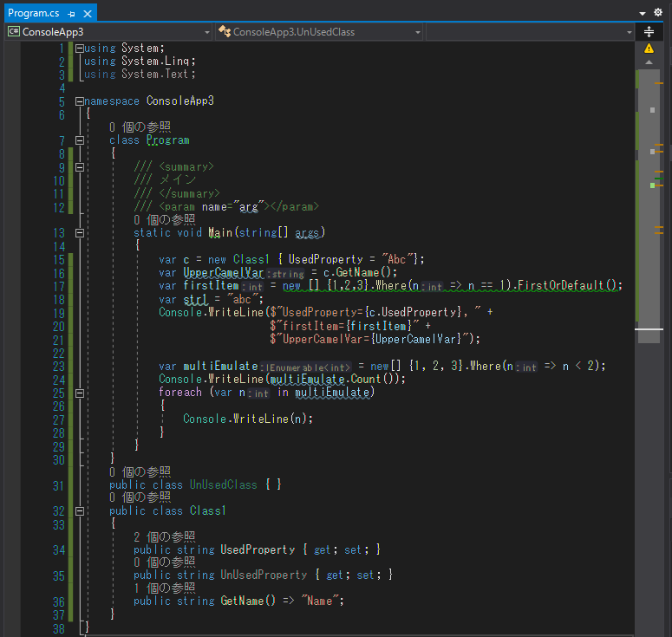Viewport: 672px width, 637px height.
Task: Click line number 31 in the margin
Action: [x=59, y=486]
